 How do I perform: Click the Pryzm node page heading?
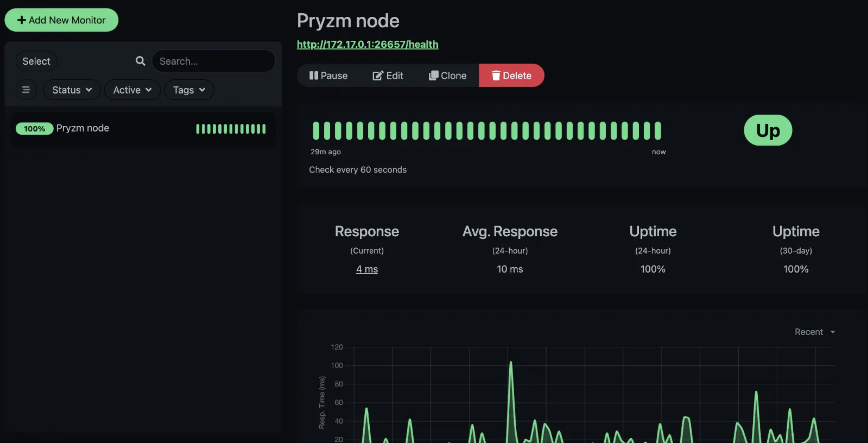click(x=348, y=21)
